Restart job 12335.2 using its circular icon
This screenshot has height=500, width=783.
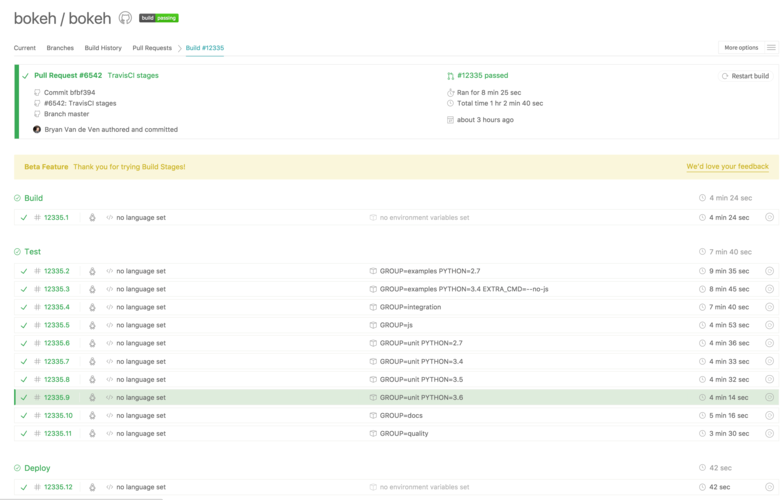click(x=770, y=271)
